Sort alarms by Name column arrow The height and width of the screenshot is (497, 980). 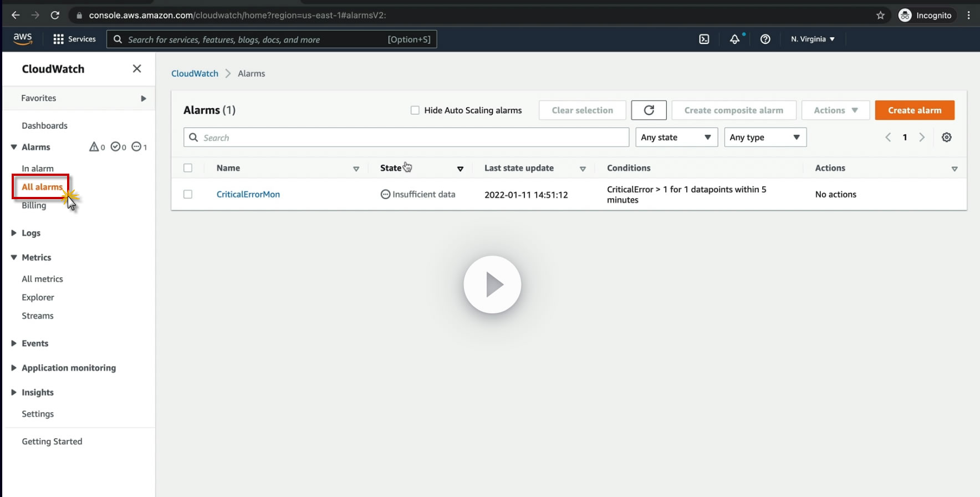[x=356, y=169]
